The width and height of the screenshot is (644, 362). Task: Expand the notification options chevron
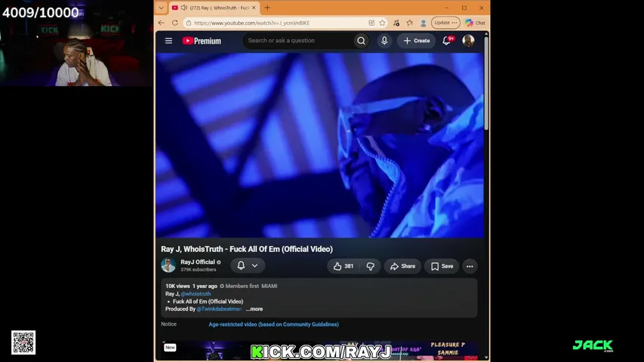point(255,265)
